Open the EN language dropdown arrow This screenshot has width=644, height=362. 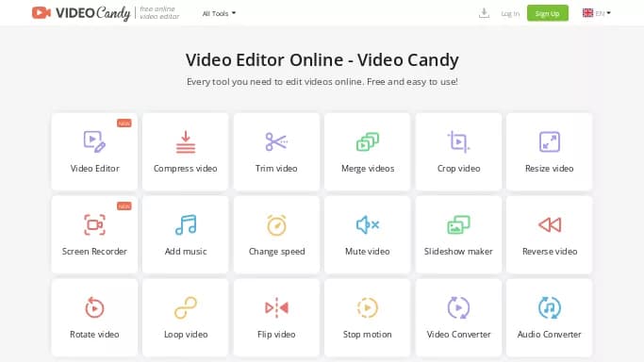(x=609, y=13)
